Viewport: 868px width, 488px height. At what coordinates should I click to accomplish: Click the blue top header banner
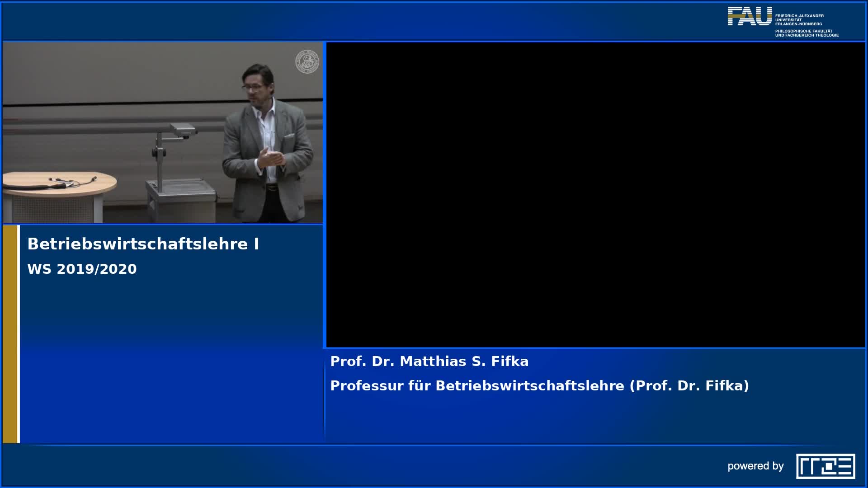362,21
